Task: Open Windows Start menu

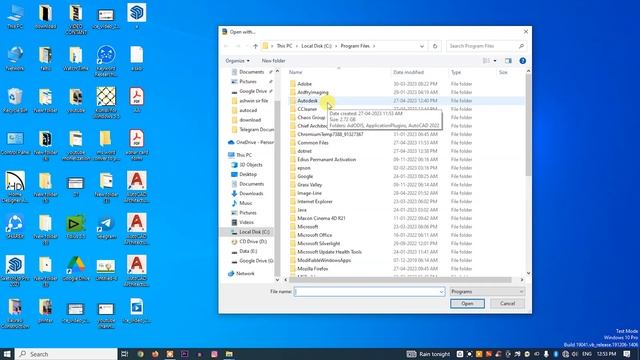Action: coord(7,354)
